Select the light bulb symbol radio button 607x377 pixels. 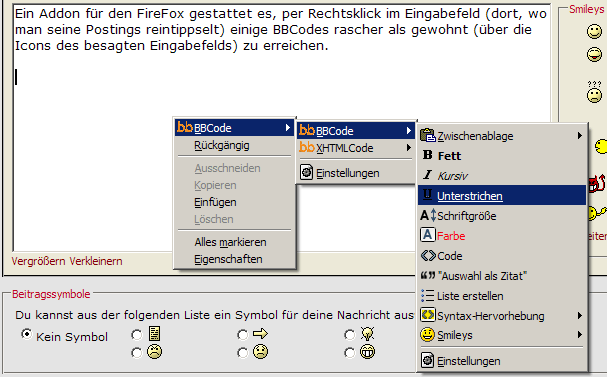tap(349, 334)
